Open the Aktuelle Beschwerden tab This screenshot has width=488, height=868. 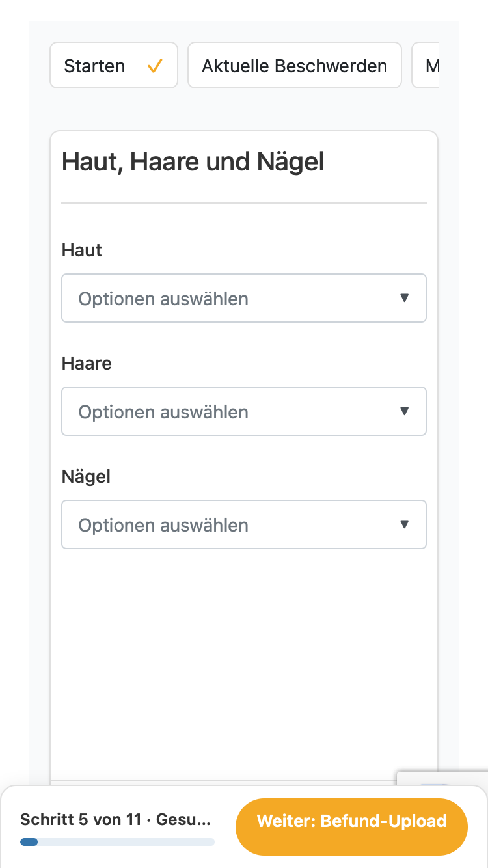[x=295, y=65]
